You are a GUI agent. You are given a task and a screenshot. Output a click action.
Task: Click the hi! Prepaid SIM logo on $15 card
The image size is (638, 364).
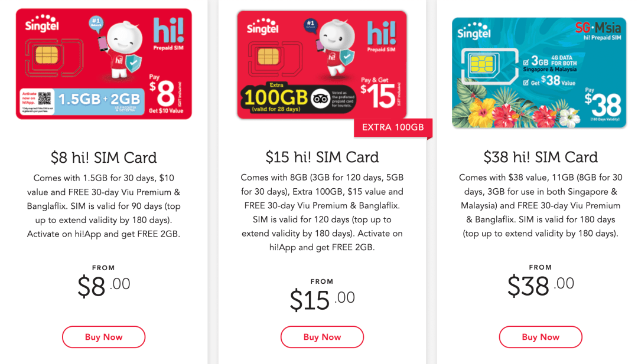click(x=381, y=37)
